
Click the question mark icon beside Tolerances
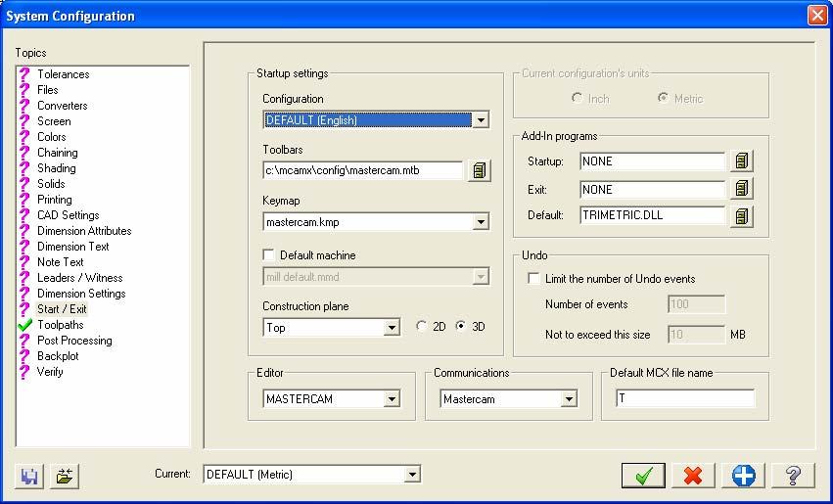[24, 74]
